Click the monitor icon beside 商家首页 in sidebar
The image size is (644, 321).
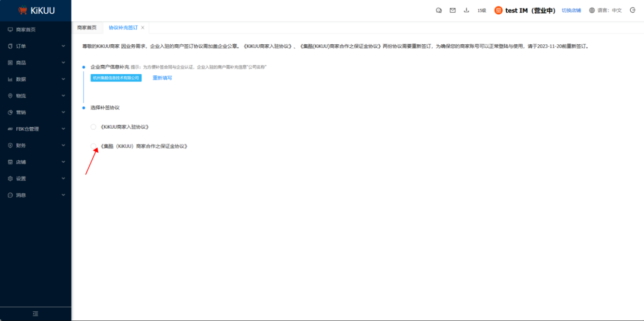pyautogui.click(x=10, y=30)
